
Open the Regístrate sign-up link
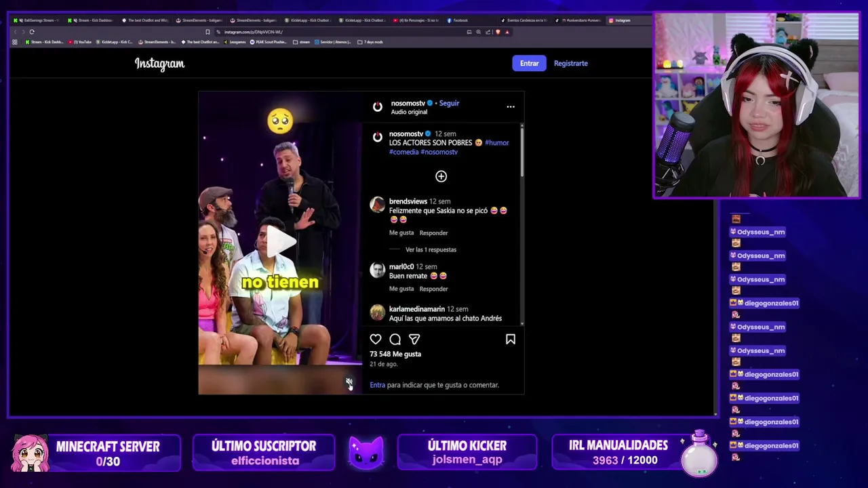coord(570,63)
